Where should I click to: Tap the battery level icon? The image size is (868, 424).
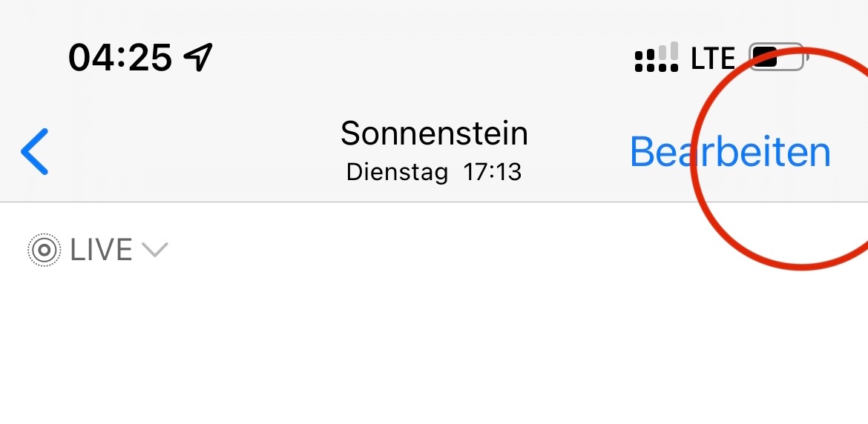[775, 57]
